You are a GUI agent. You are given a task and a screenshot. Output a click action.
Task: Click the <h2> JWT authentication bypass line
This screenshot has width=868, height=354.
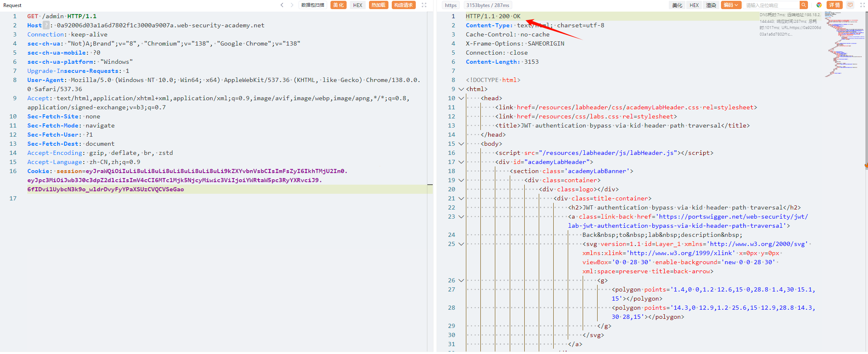pos(684,207)
